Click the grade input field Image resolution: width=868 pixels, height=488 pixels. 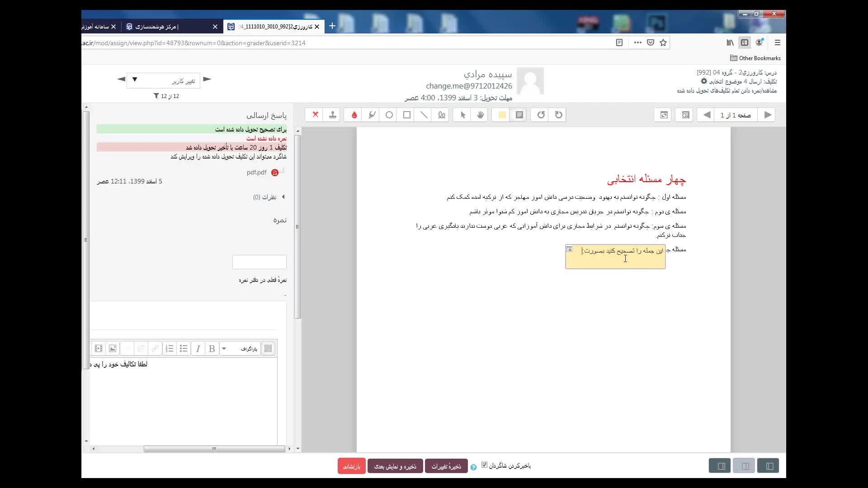(259, 262)
